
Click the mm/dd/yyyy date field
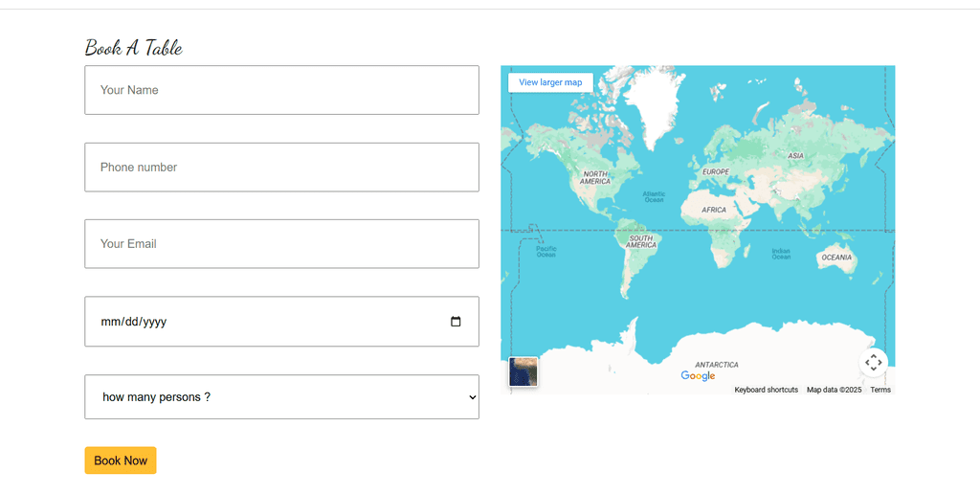(268, 322)
